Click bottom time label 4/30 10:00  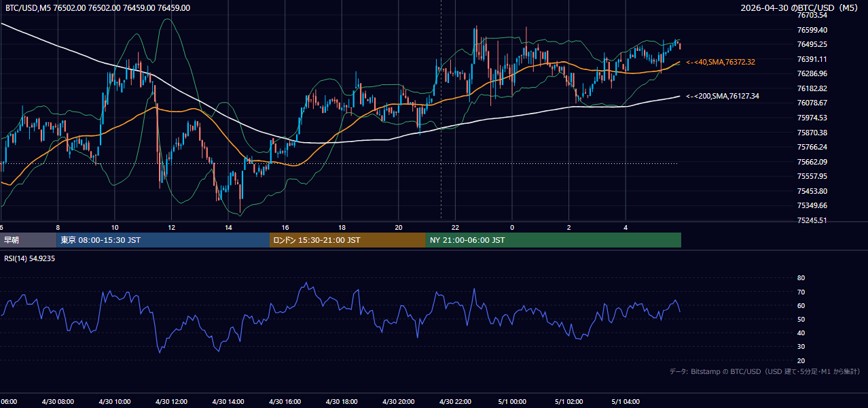pyautogui.click(x=115, y=402)
